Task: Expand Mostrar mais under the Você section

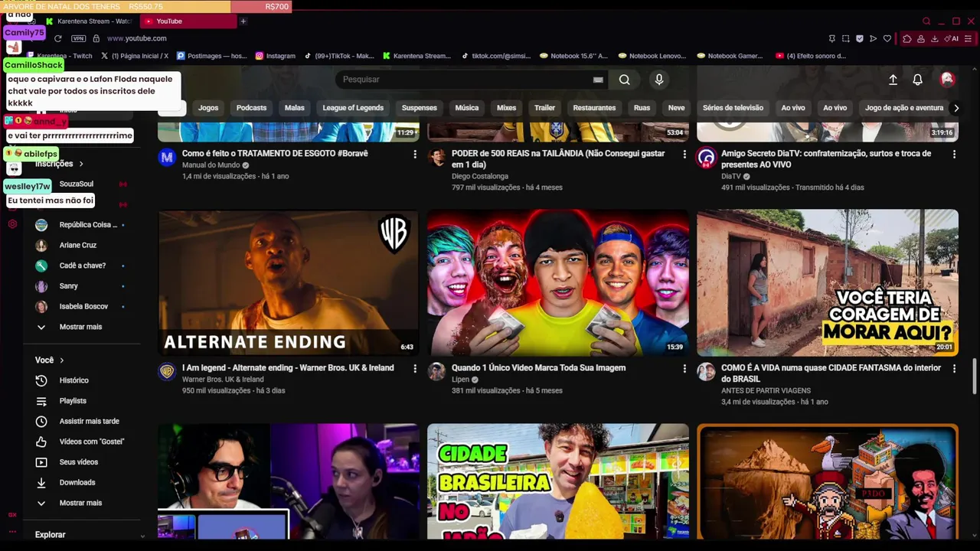Action: [x=80, y=503]
